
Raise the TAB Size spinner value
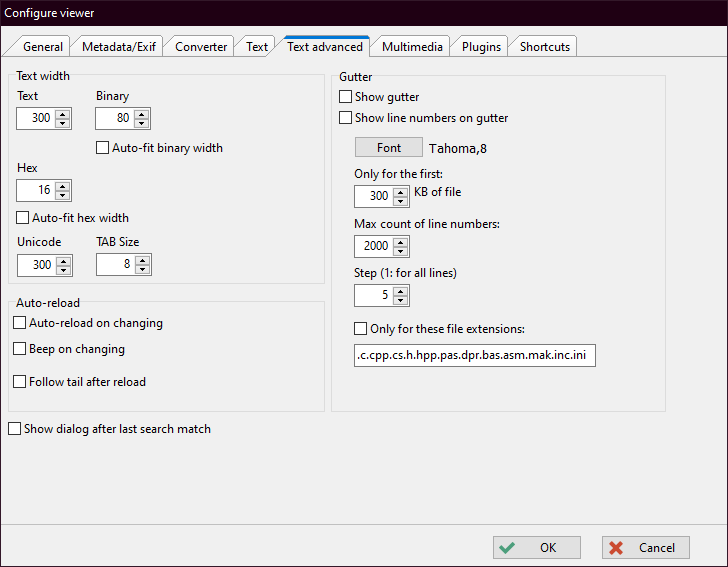(142, 259)
